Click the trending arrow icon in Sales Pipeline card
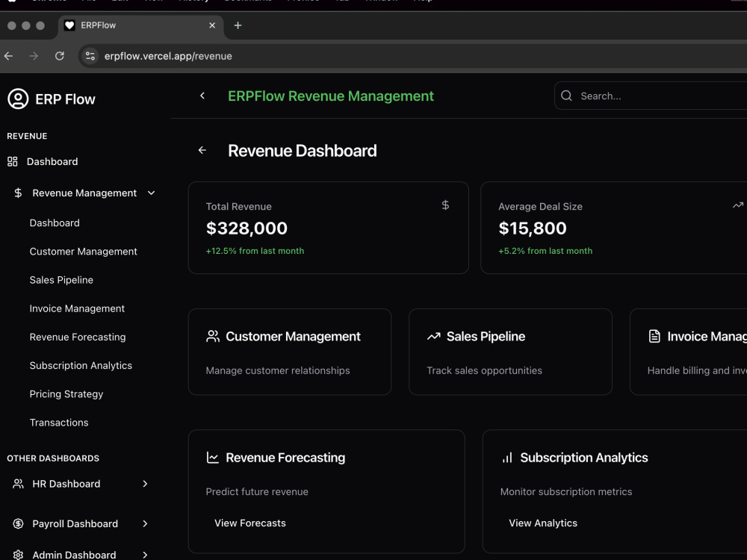Image resolution: width=747 pixels, height=560 pixels. pyautogui.click(x=433, y=337)
